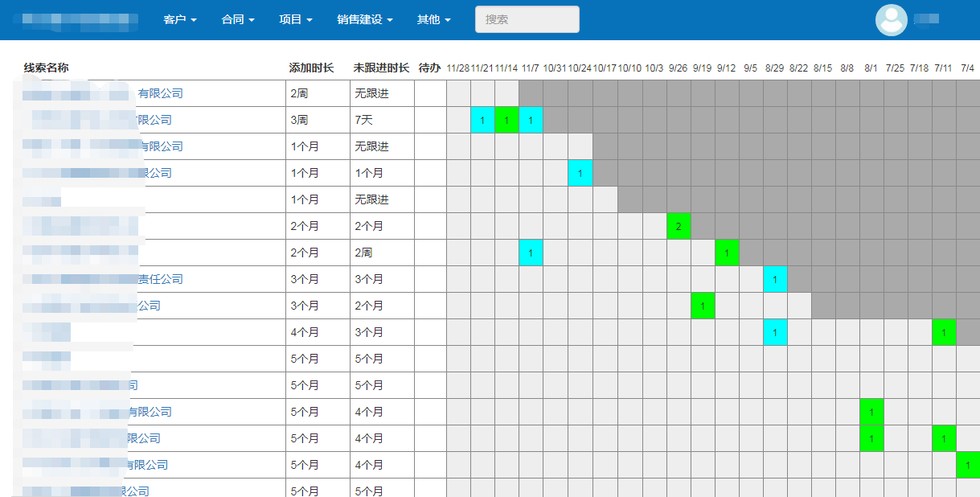Click the 未跟进时长 column header
This screenshot has width=980, height=497.
[x=381, y=68]
